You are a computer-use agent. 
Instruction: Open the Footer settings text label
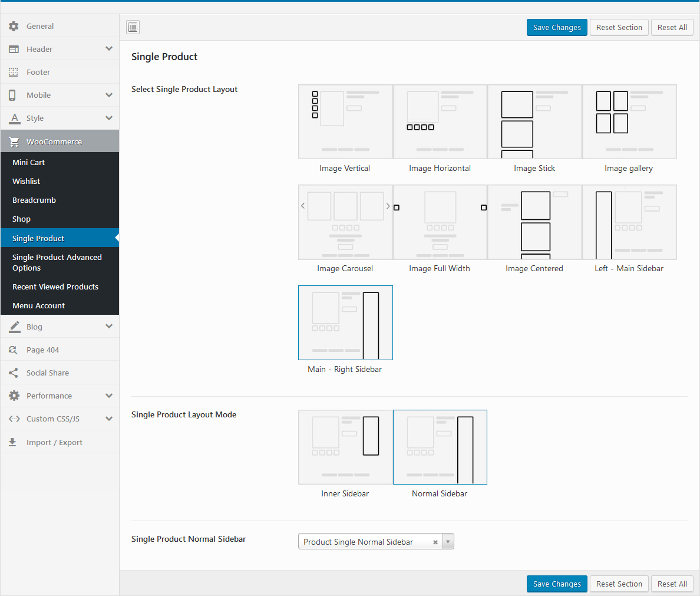click(x=38, y=72)
